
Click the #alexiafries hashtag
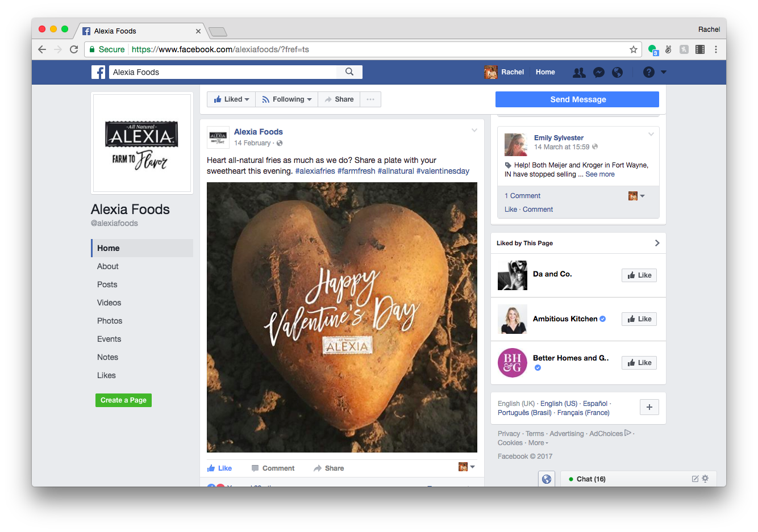[315, 171]
